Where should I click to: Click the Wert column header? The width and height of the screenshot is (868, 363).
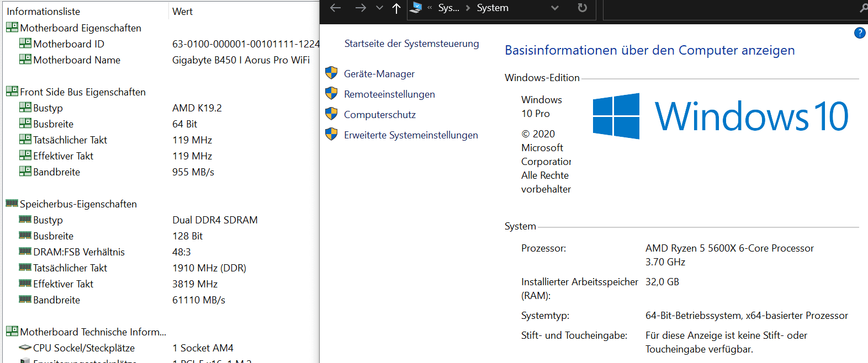tap(183, 11)
